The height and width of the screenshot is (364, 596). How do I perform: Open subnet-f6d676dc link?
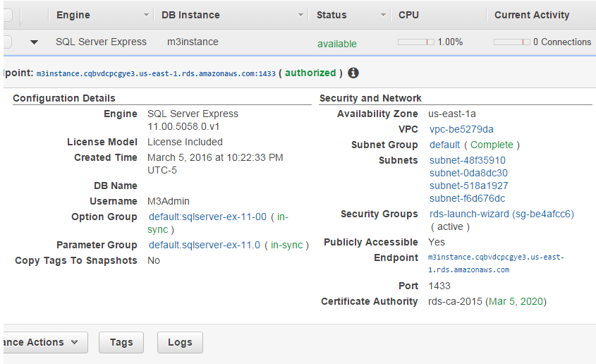(x=467, y=198)
